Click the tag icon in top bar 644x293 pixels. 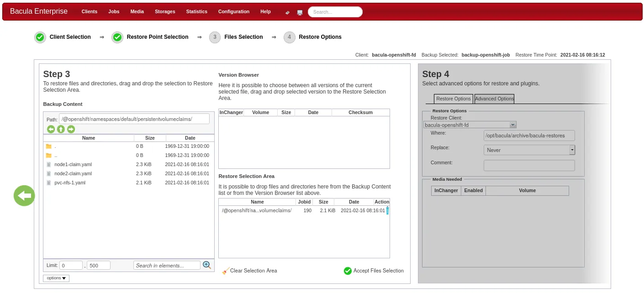287,12
